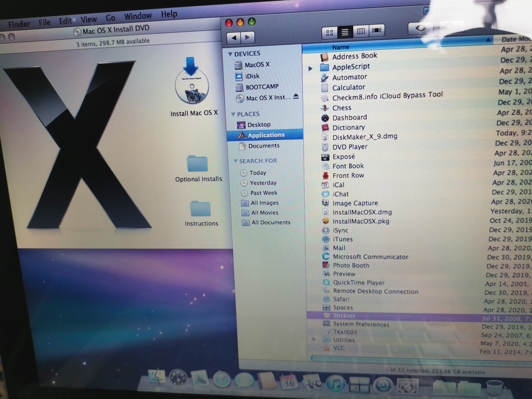532x399 pixels.
Task: Expand the AppleScript folder triangle
Action: tap(311, 68)
